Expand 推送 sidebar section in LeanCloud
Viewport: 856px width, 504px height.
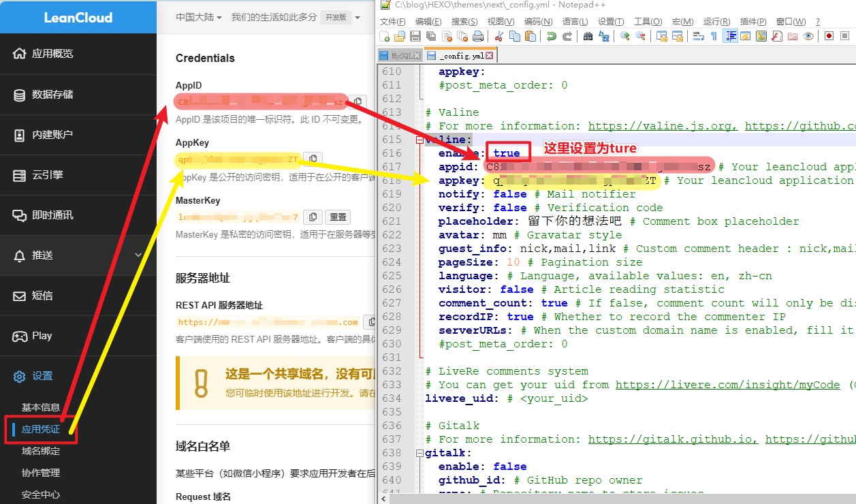pyautogui.click(x=78, y=255)
